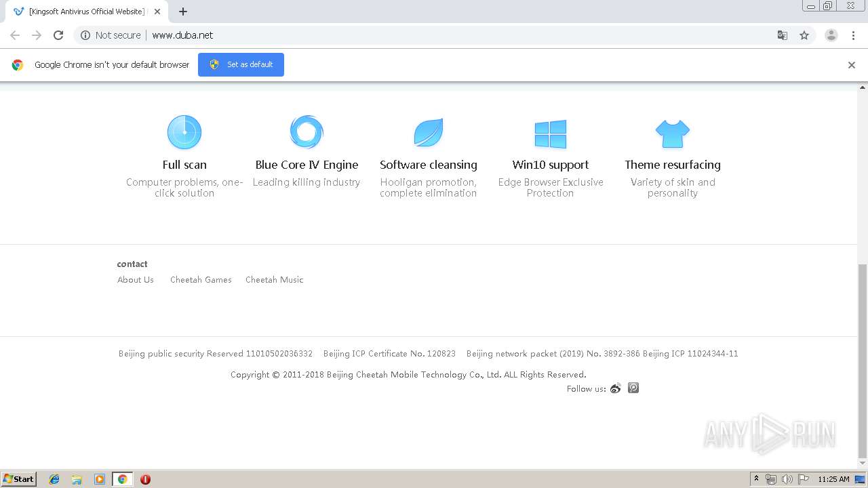868x488 pixels.
Task: Open the network tray icon
Action: 771,479
